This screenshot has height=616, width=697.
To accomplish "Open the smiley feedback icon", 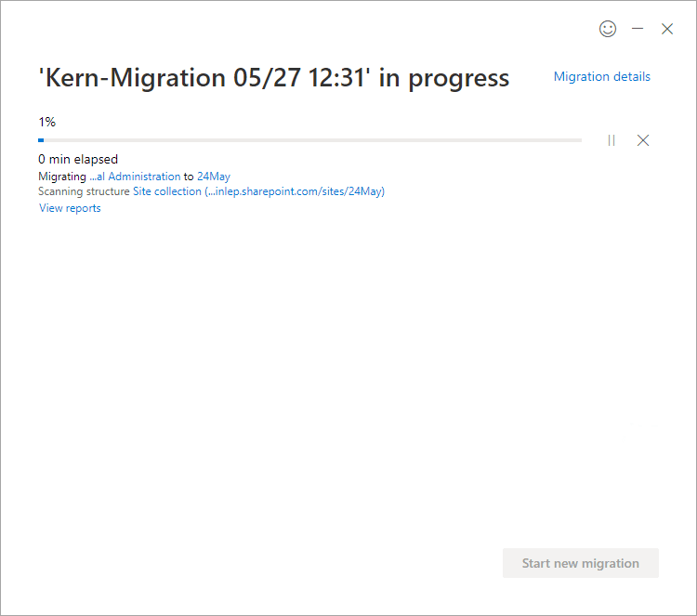I will pyautogui.click(x=608, y=29).
